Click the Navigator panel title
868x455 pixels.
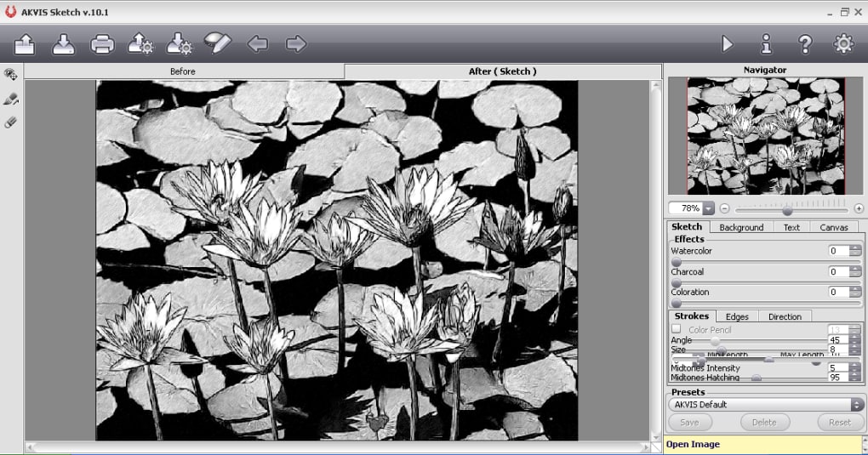click(x=765, y=70)
